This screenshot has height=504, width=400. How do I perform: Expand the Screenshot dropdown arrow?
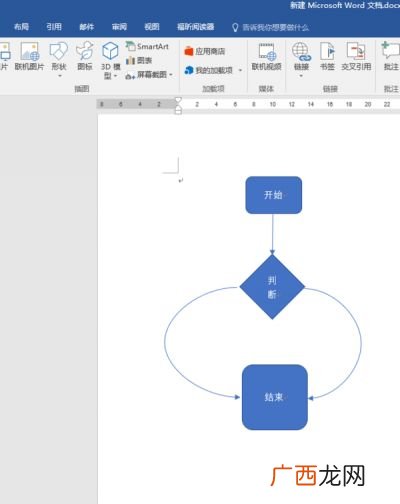171,75
